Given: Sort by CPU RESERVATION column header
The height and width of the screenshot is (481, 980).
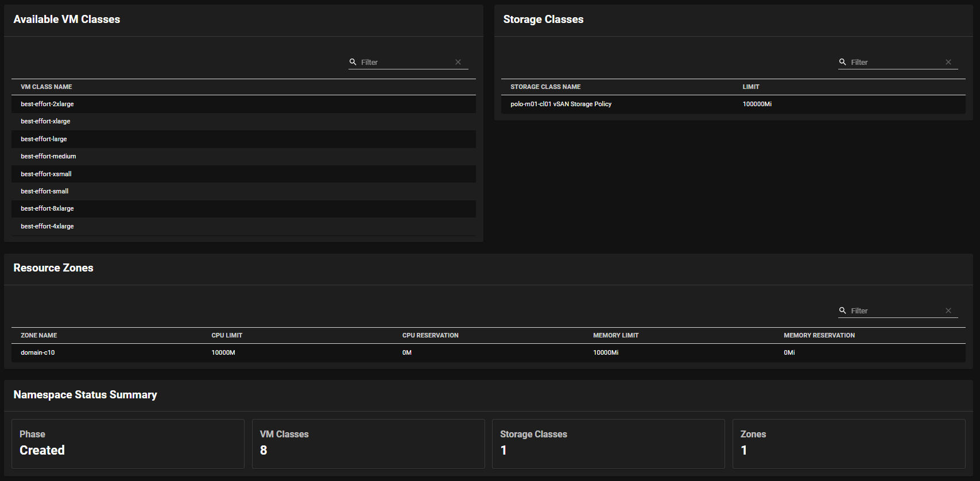Looking at the screenshot, I should (431, 335).
